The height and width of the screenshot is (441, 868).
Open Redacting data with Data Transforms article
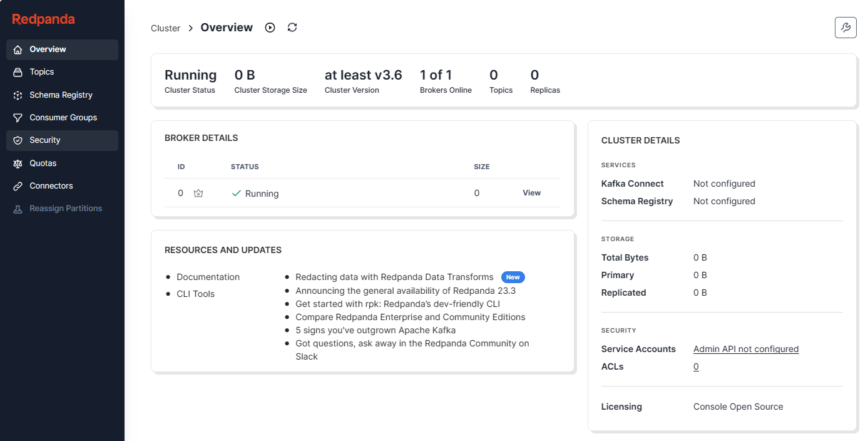(x=394, y=277)
